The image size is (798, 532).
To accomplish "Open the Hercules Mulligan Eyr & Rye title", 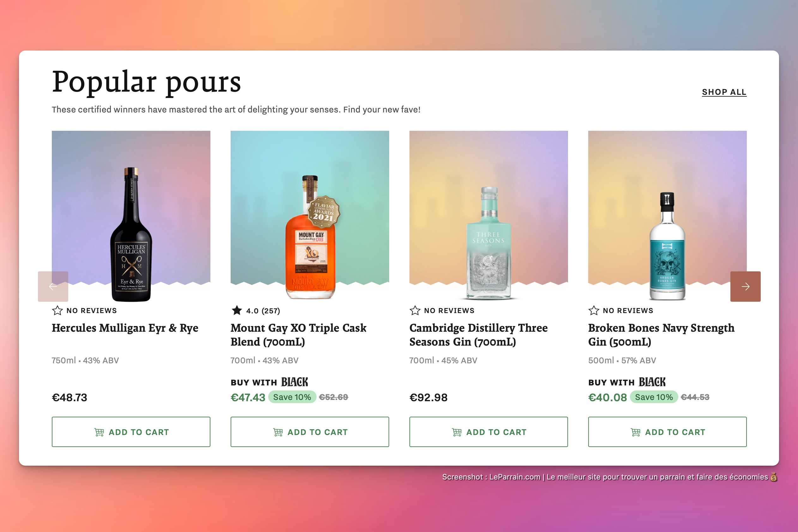I will (125, 328).
